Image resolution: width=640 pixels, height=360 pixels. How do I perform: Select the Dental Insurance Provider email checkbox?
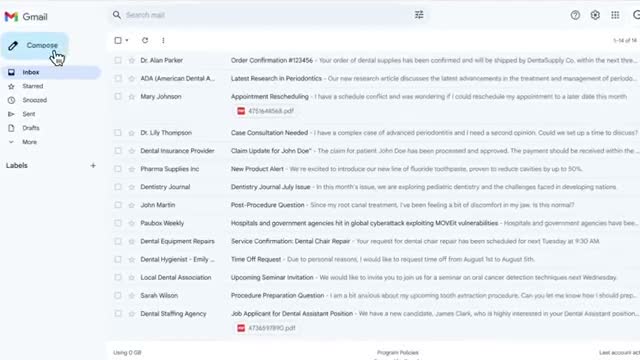click(x=118, y=151)
